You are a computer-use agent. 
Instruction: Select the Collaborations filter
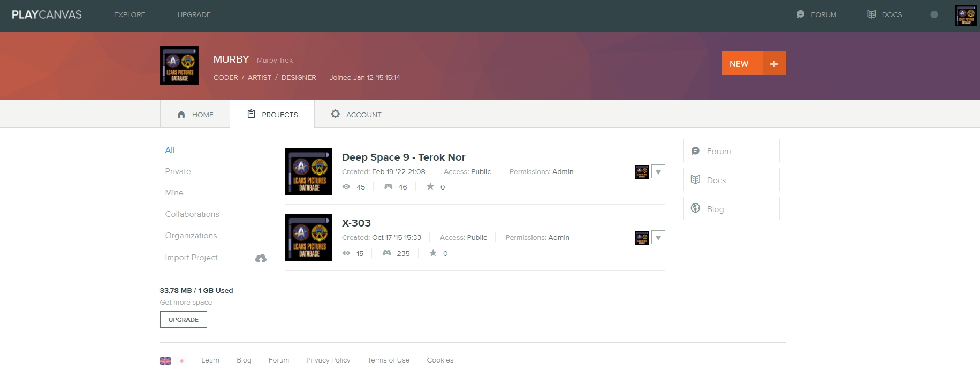pyautogui.click(x=192, y=214)
